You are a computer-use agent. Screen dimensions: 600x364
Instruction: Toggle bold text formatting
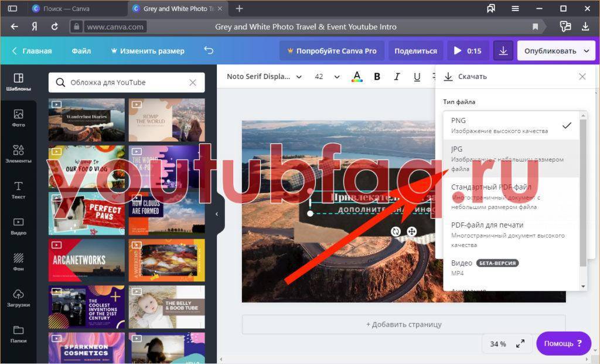click(377, 77)
